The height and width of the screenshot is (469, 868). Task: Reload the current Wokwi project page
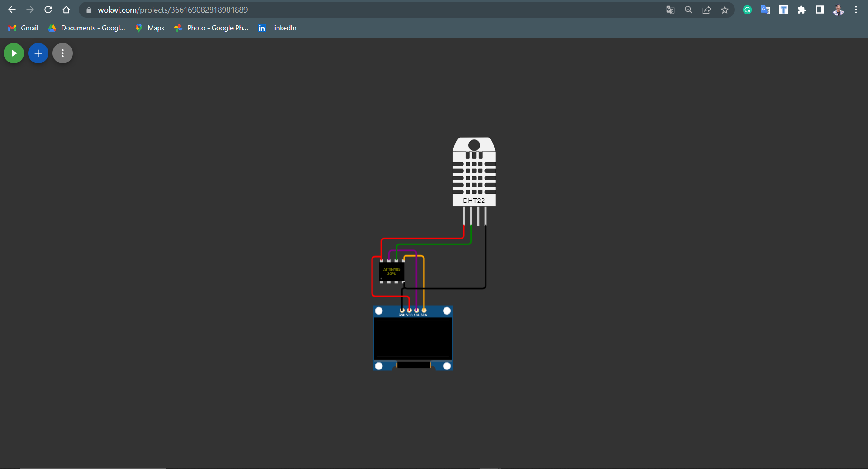48,10
